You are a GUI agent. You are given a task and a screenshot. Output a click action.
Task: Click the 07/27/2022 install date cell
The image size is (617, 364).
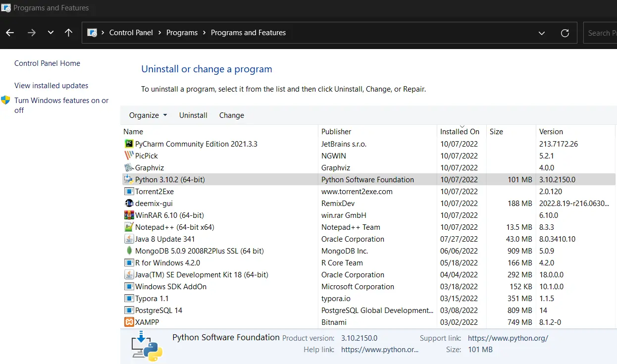[459, 239]
